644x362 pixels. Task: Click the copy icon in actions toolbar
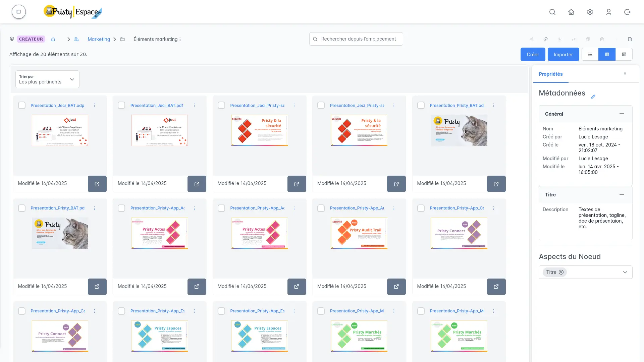pyautogui.click(x=588, y=39)
